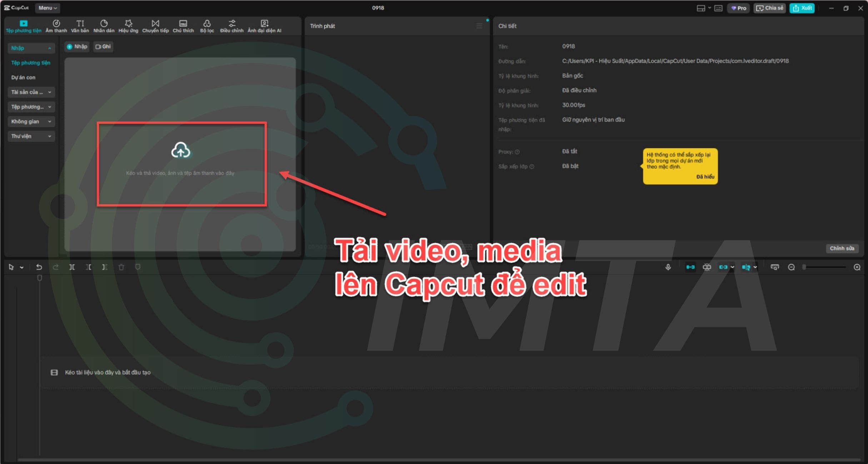Toggle auto ripple linking mode

click(x=724, y=267)
